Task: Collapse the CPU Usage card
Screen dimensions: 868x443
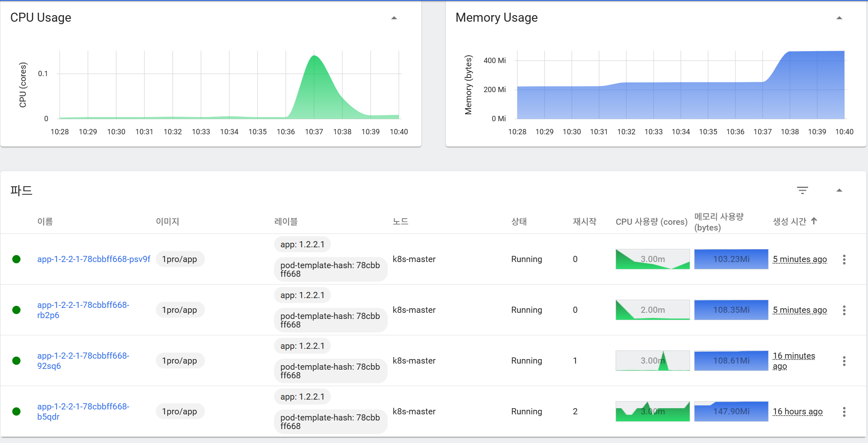Action: point(394,18)
